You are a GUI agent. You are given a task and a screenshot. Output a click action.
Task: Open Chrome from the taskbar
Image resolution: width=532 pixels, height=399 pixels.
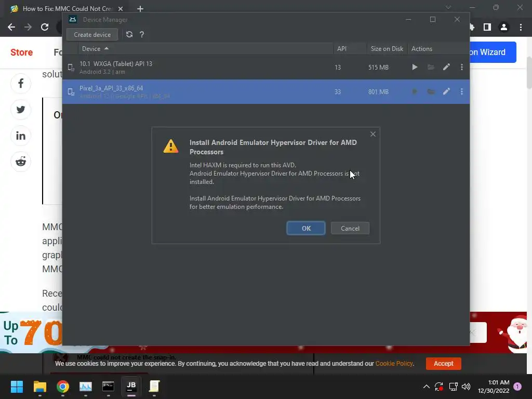[x=63, y=387]
